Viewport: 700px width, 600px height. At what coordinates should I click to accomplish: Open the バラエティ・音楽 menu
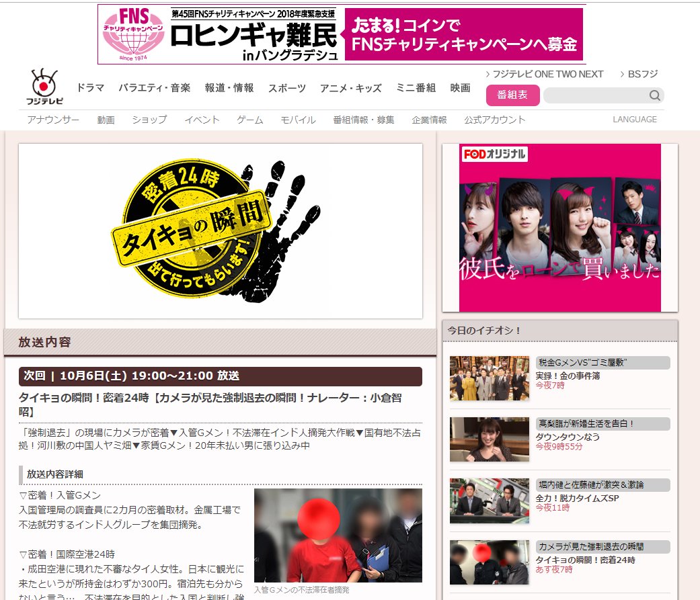[x=155, y=88]
